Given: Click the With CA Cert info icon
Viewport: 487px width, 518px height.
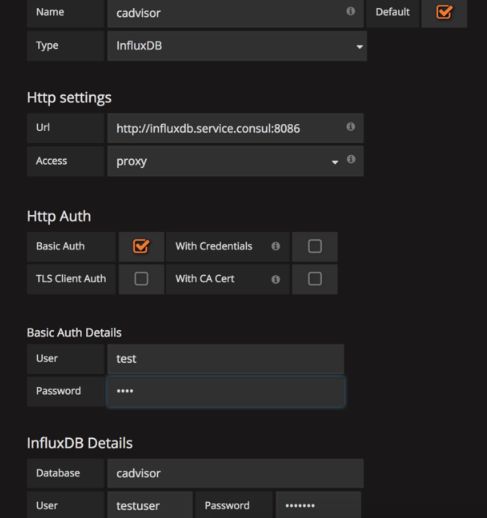Looking at the screenshot, I should (x=276, y=279).
